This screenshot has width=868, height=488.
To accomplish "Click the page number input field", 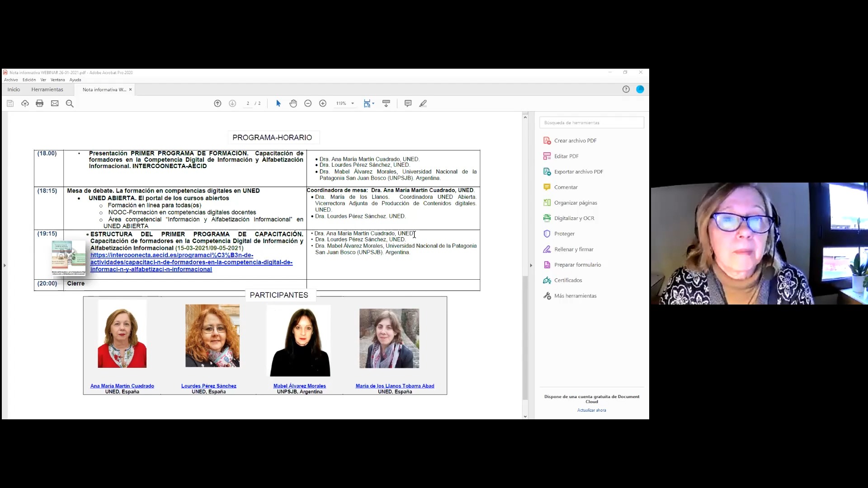I will point(248,103).
